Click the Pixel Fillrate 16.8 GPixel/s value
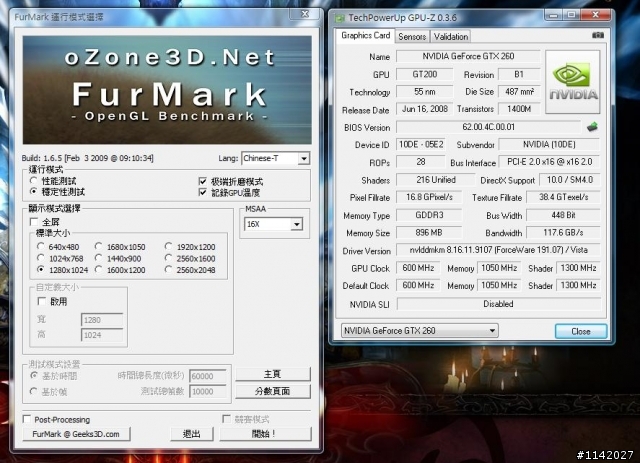This screenshot has height=463, width=640. 429,197
